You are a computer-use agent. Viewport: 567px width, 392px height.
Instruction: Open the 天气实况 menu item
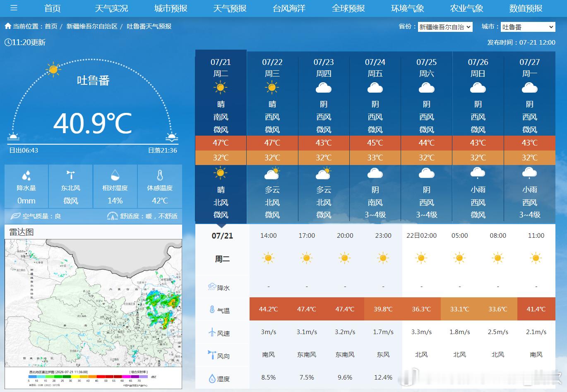point(111,8)
